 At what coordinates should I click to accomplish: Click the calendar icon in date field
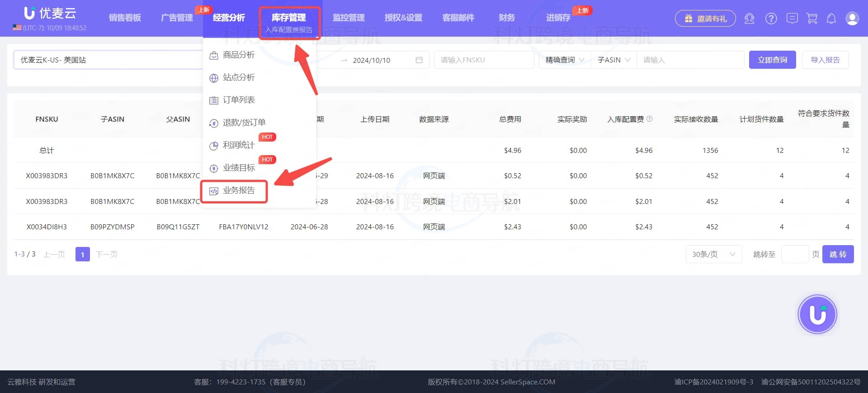click(x=419, y=60)
